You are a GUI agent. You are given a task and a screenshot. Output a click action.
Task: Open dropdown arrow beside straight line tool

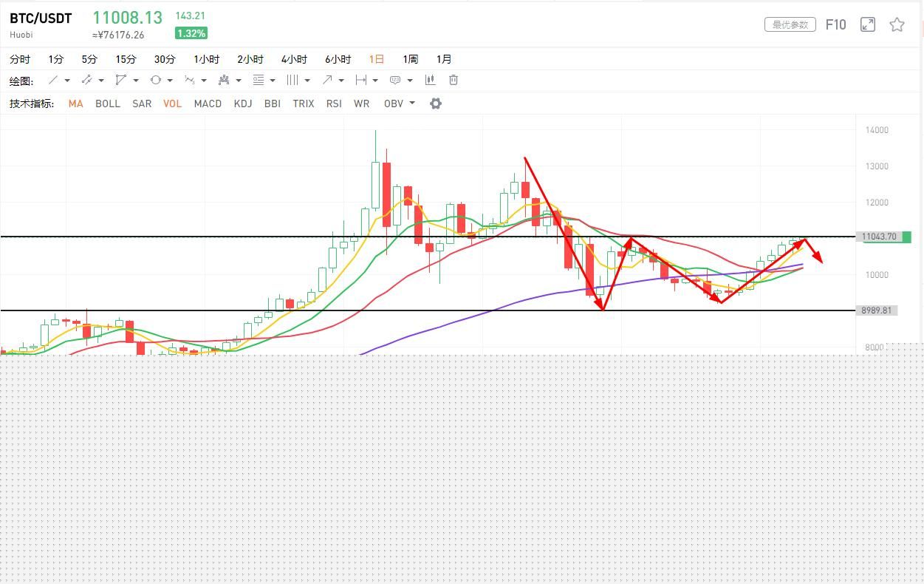tap(67, 81)
